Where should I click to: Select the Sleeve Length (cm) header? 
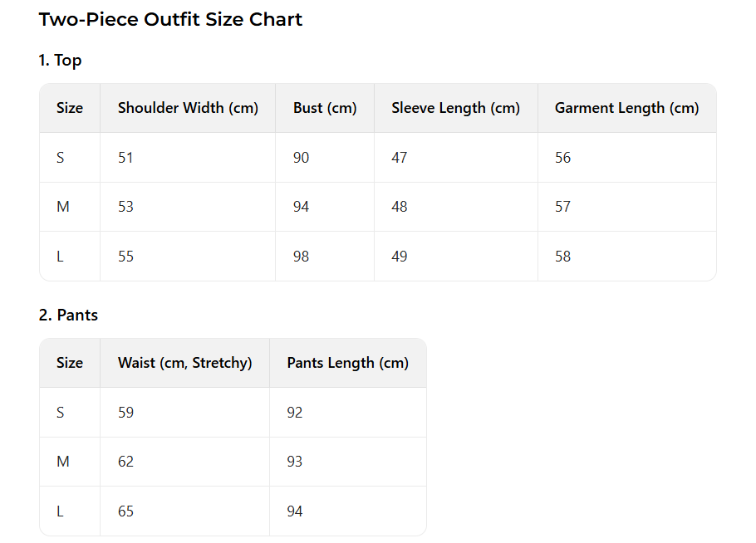[x=455, y=108]
